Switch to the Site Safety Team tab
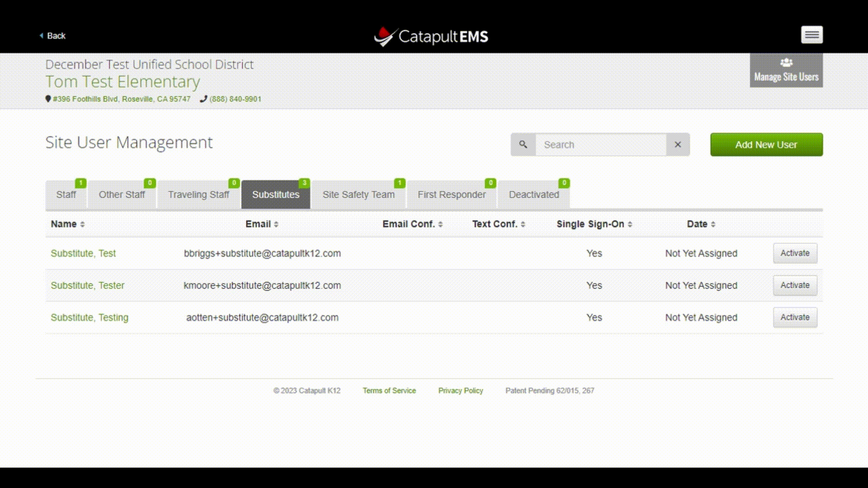 (x=359, y=194)
